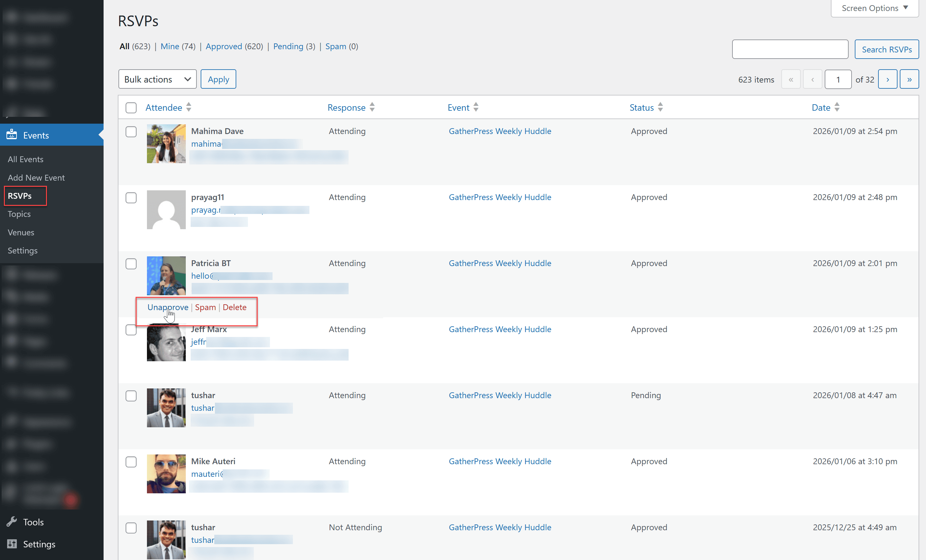Expand Screen Options panel
The width and height of the screenshot is (926, 560).
pos(875,8)
